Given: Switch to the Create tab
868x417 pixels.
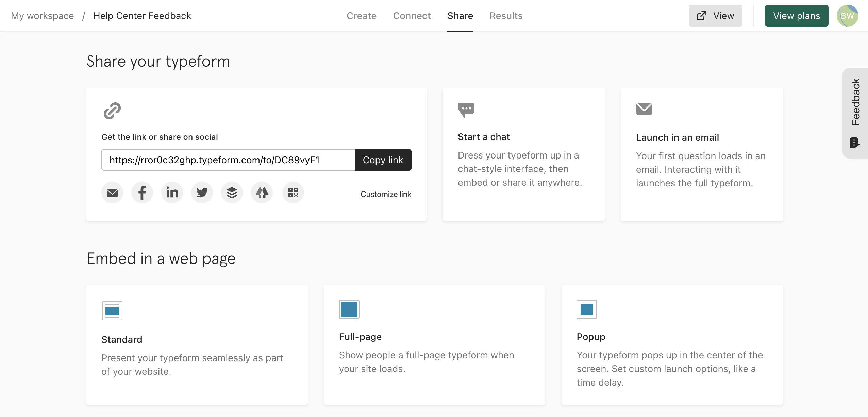Looking at the screenshot, I should click(362, 16).
